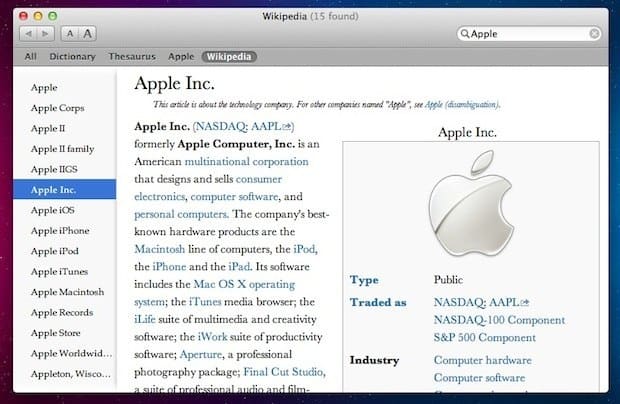The width and height of the screenshot is (620, 404).
Task: Select Apple Records in the results list
Action: [x=65, y=312]
